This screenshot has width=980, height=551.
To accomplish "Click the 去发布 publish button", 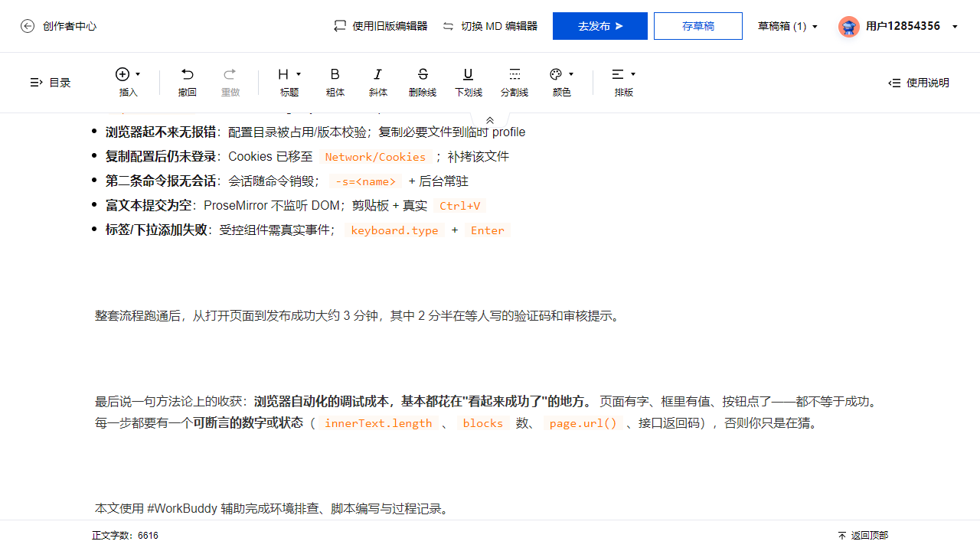I will [600, 26].
